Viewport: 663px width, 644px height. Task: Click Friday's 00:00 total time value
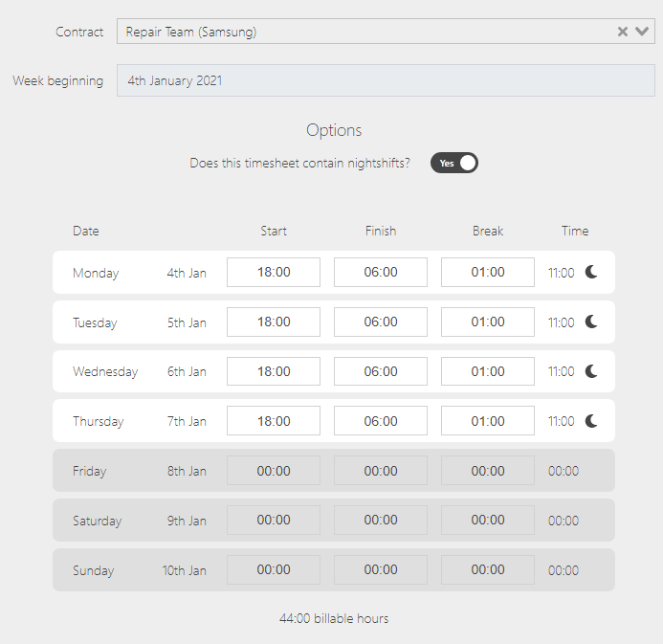point(564,471)
